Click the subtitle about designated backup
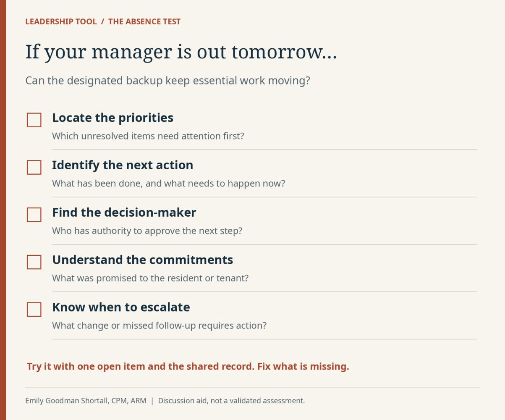This screenshot has height=420, width=505. click(167, 80)
